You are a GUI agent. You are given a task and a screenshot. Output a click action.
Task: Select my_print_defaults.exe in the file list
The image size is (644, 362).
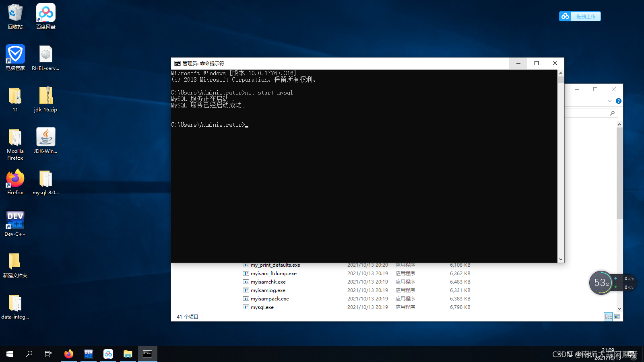(x=275, y=265)
